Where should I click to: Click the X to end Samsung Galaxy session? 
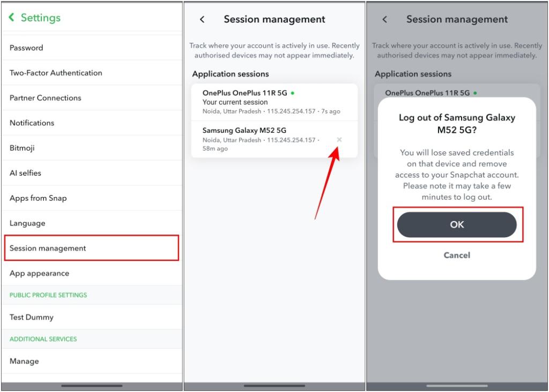[x=340, y=139]
